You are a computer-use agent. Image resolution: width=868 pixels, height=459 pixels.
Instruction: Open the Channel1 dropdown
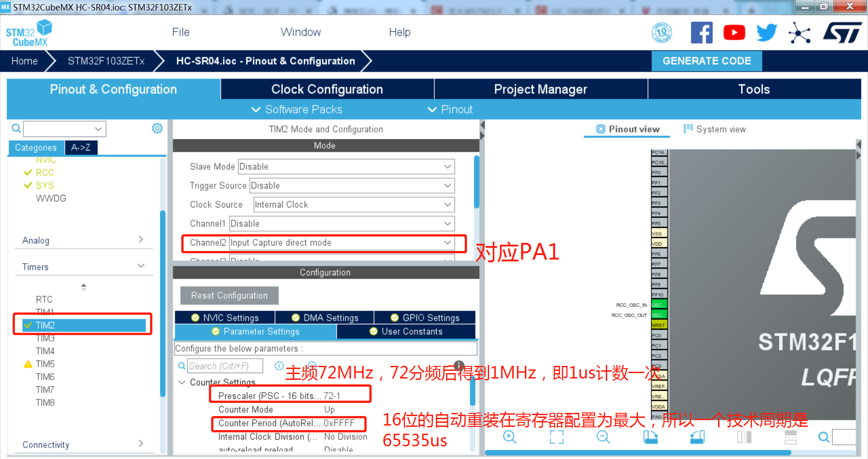pos(342,223)
